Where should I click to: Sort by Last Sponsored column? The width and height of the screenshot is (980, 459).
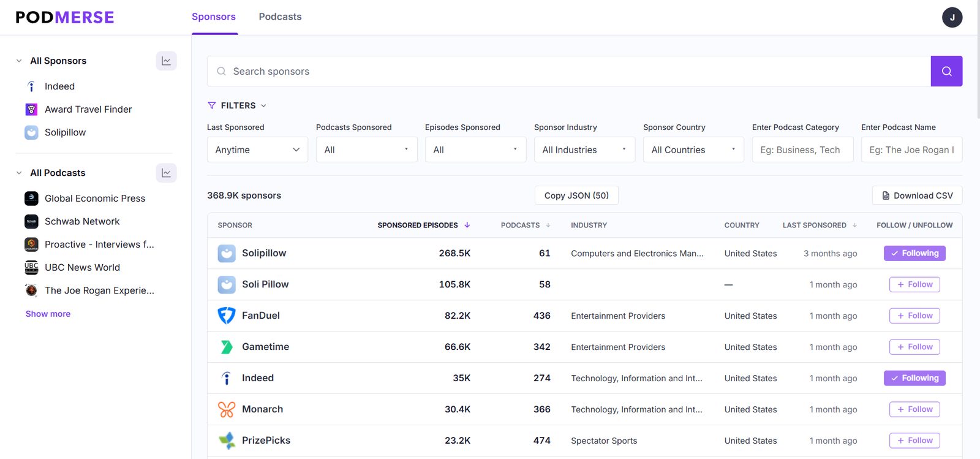[820, 226]
